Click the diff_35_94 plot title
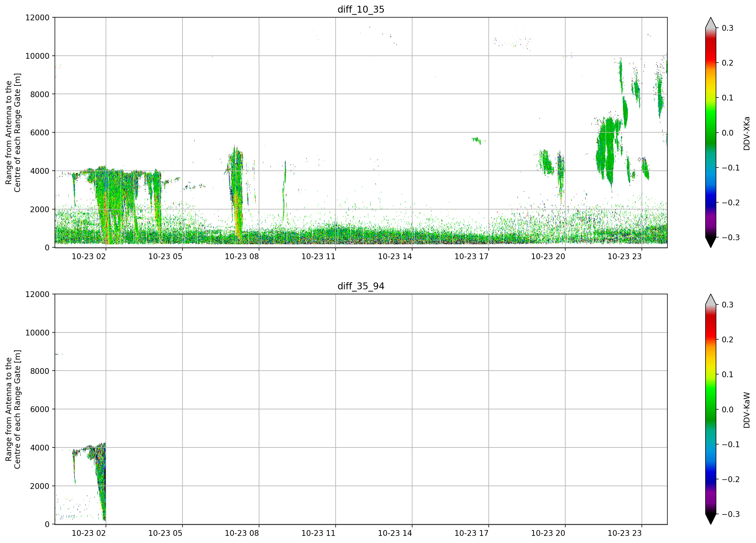This screenshot has width=756, height=543. (361, 286)
